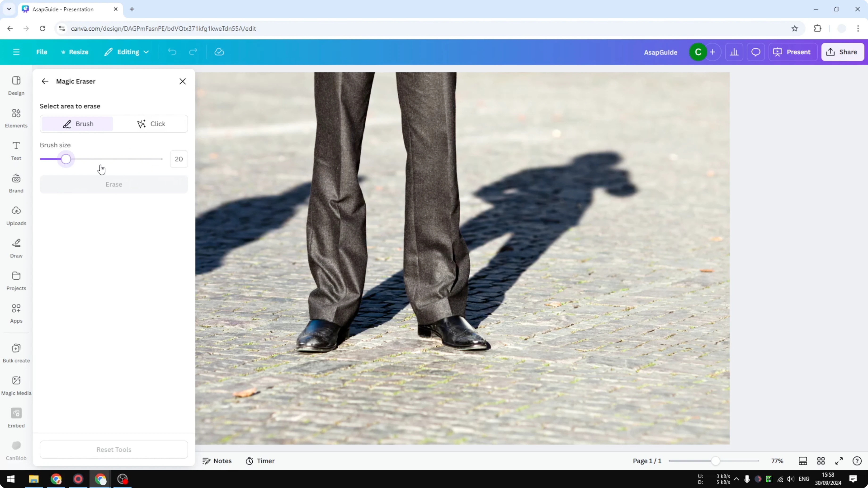This screenshot has height=488, width=868.
Task: Open the Elements sidebar panel
Action: 16,118
